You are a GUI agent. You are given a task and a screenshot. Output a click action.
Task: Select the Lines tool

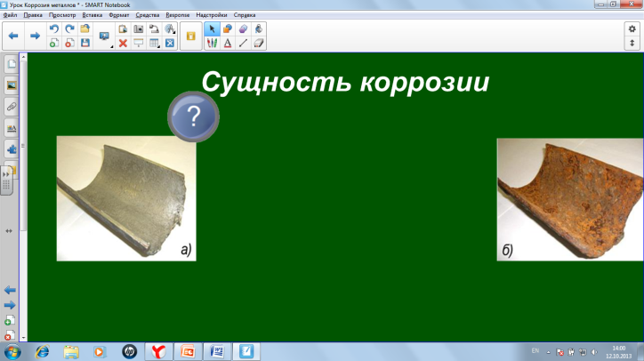click(243, 43)
